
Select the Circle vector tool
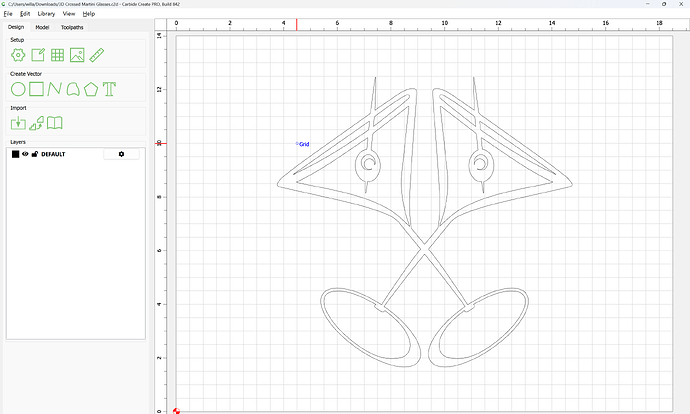pyautogui.click(x=18, y=89)
